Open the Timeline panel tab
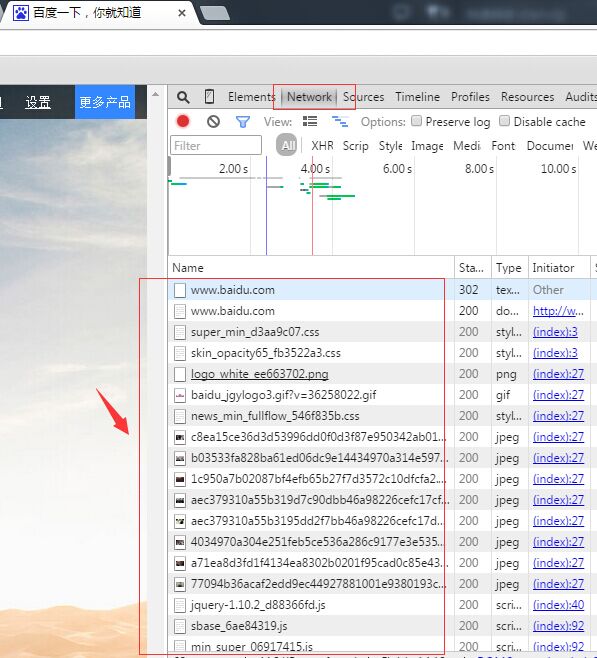This screenshot has width=597, height=658. (417, 97)
